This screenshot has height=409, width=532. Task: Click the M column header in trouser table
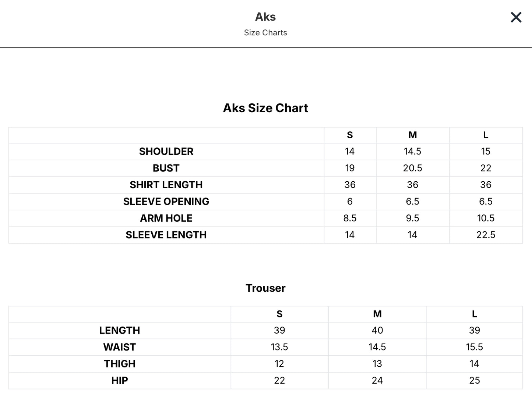pos(377,314)
